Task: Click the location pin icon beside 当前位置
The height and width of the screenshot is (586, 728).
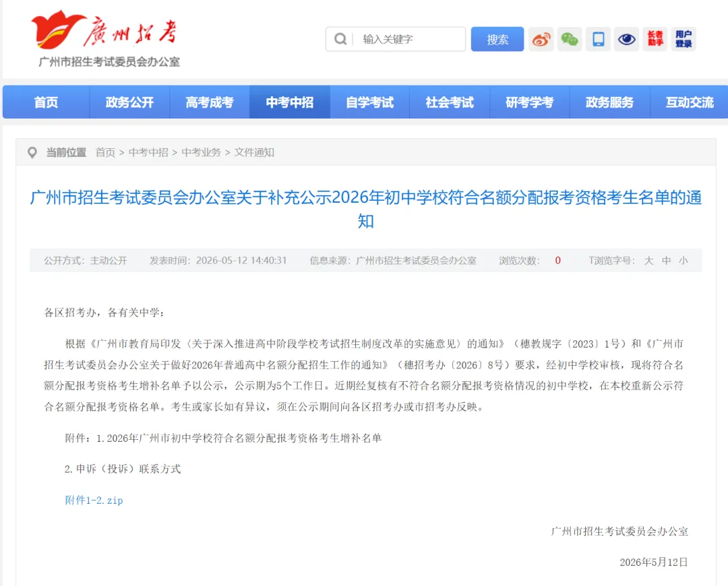Action: tap(32, 153)
